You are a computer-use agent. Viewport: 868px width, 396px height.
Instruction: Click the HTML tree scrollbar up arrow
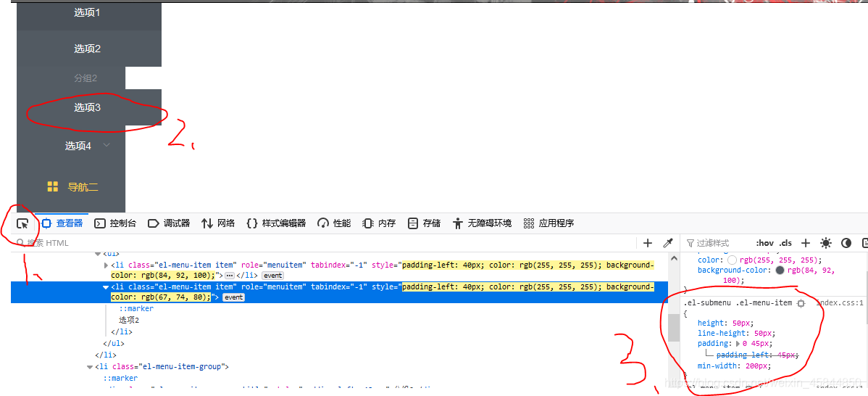[674, 257]
